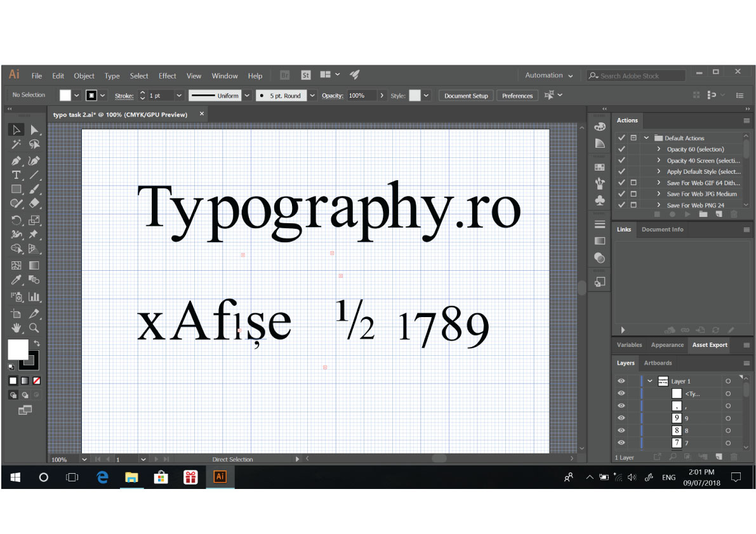The width and height of the screenshot is (756, 534).
Task: Select the Rectangle tool
Action: coord(17,190)
